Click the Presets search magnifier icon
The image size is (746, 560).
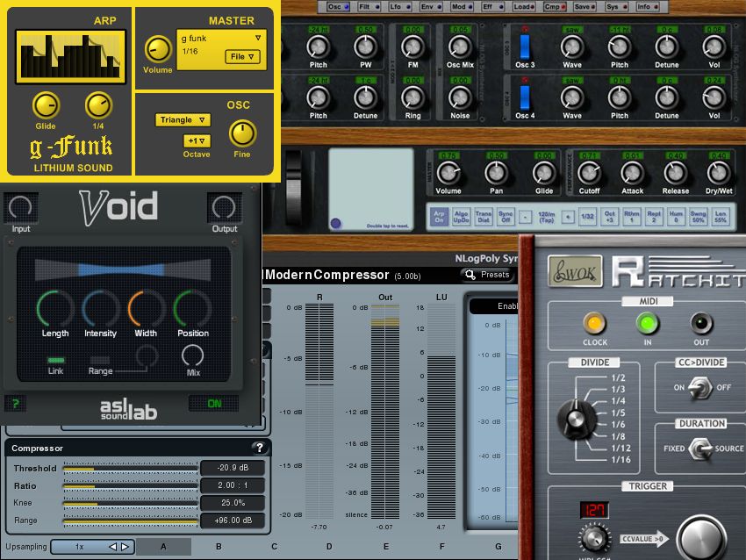coord(472,274)
